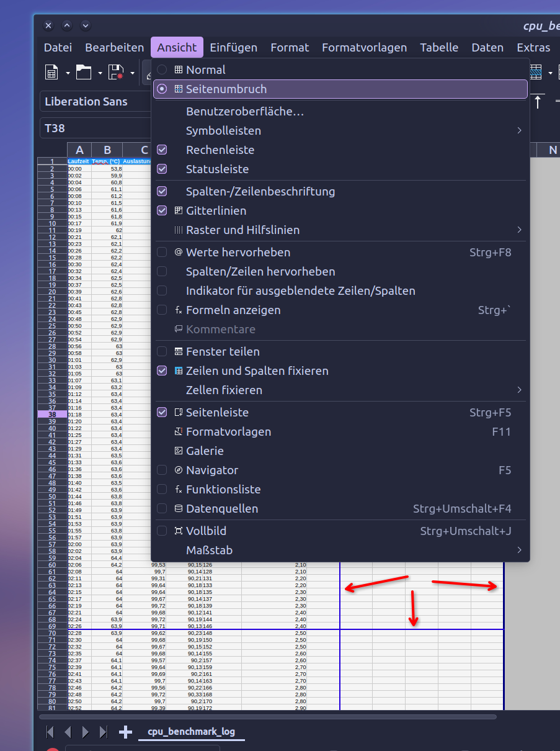This screenshot has width=560, height=751.
Task: Open Formatvorlagen in the menu bar
Action: [x=364, y=47]
